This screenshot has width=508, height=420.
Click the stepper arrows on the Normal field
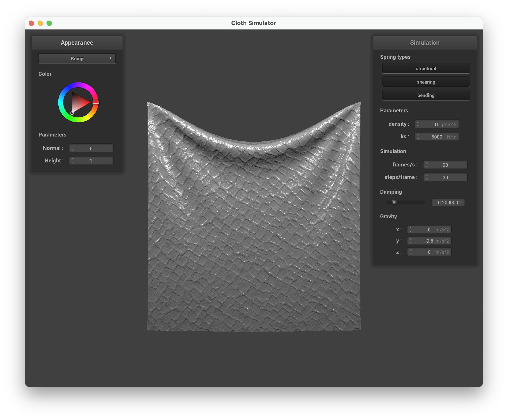point(72,148)
